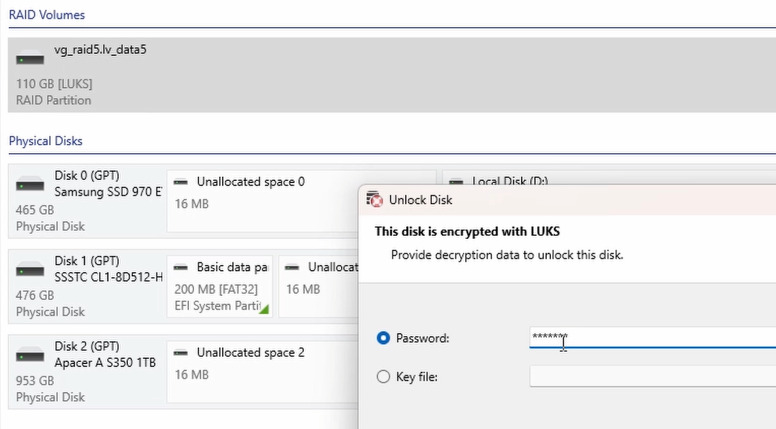
Task: Click the green corner marker on EFI System Partition
Action: tap(264, 309)
